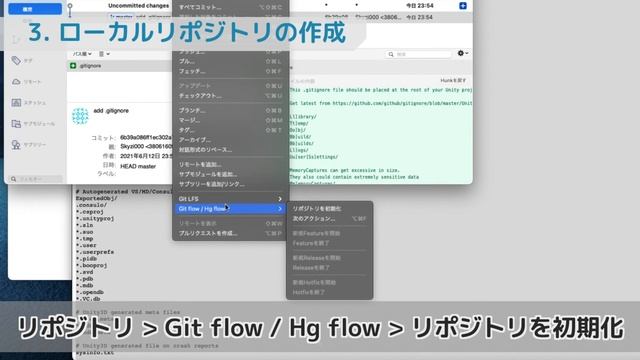Click the commit graph node beside Uncommitted changes
The width and height of the screenshot is (640, 360).
[x=70, y=7]
